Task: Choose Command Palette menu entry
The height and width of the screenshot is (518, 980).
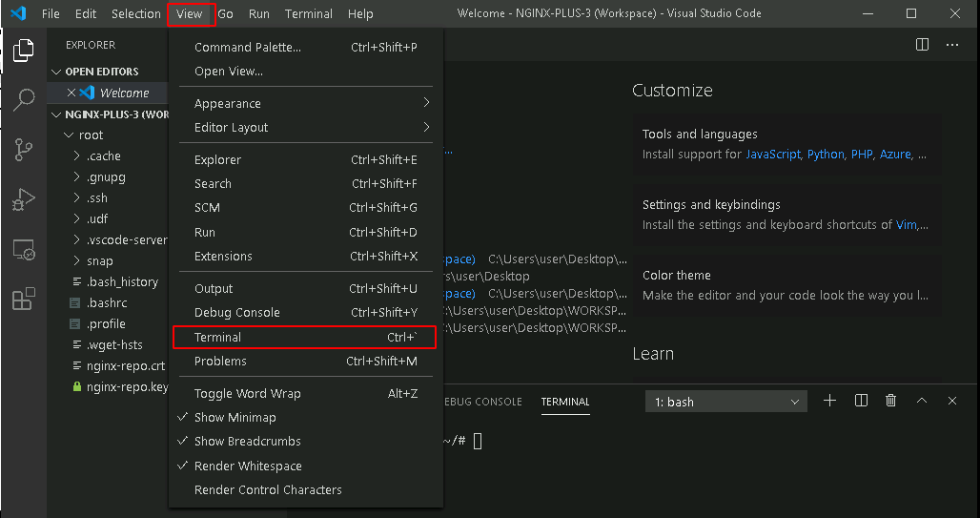Action: coord(306,47)
